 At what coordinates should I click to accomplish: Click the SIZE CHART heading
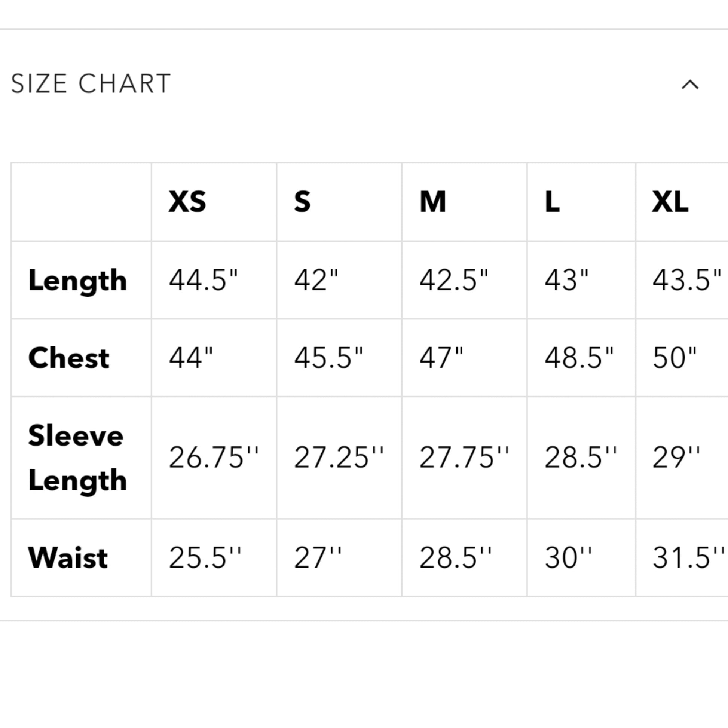(x=91, y=83)
